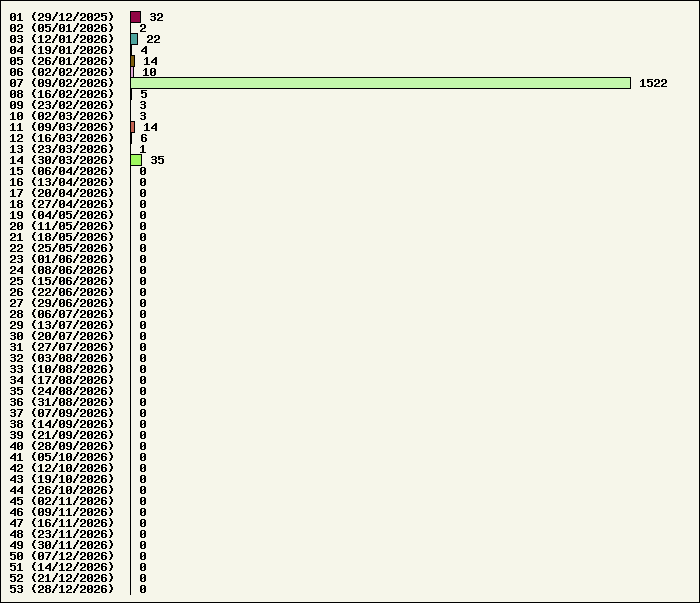The height and width of the screenshot is (603, 700).
Task: Click the value 22 beside week 03
Action: pos(153,39)
